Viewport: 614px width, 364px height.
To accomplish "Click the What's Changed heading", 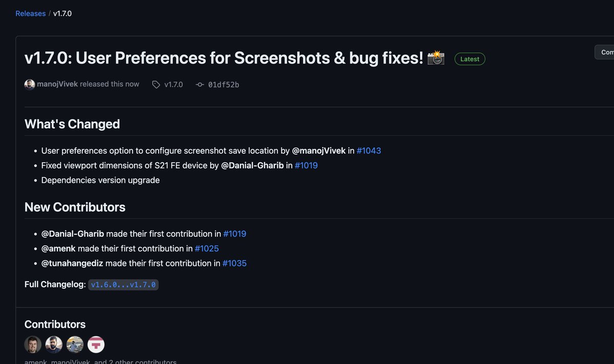I will [72, 124].
